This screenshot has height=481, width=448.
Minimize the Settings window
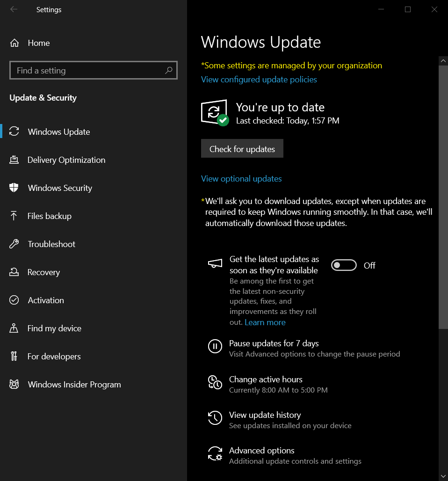click(381, 9)
